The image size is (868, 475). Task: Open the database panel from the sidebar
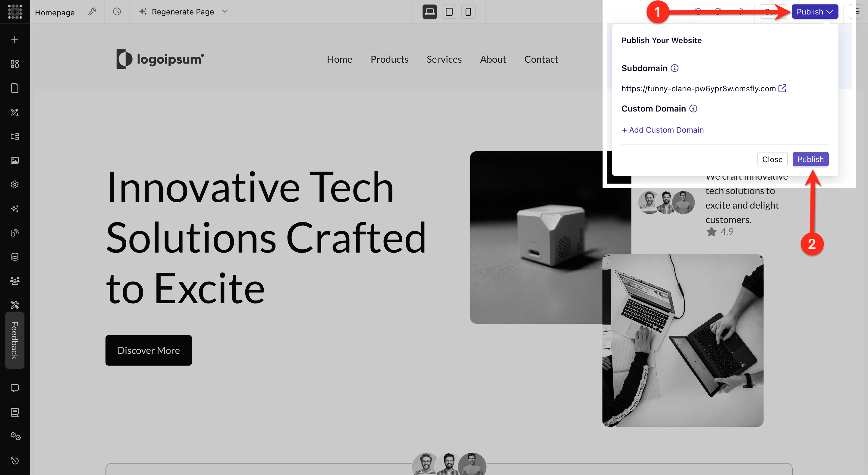click(x=14, y=257)
